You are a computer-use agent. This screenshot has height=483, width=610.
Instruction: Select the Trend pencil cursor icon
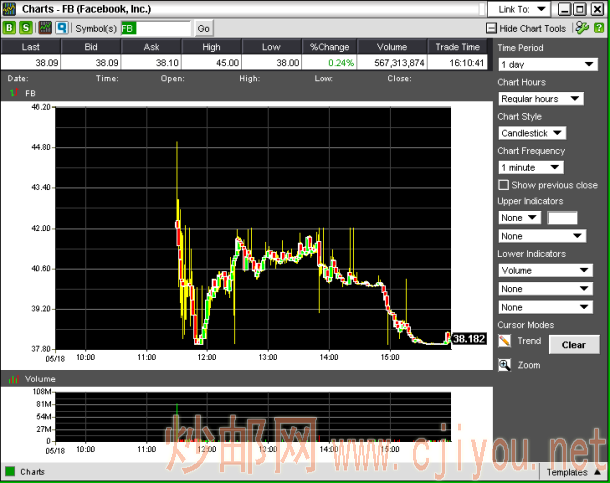pyautogui.click(x=504, y=341)
